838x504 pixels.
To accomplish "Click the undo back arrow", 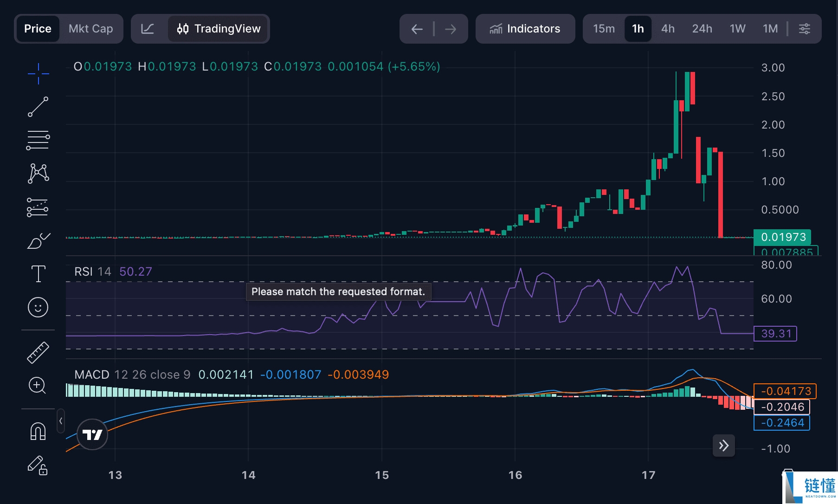I will [x=417, y=29].
